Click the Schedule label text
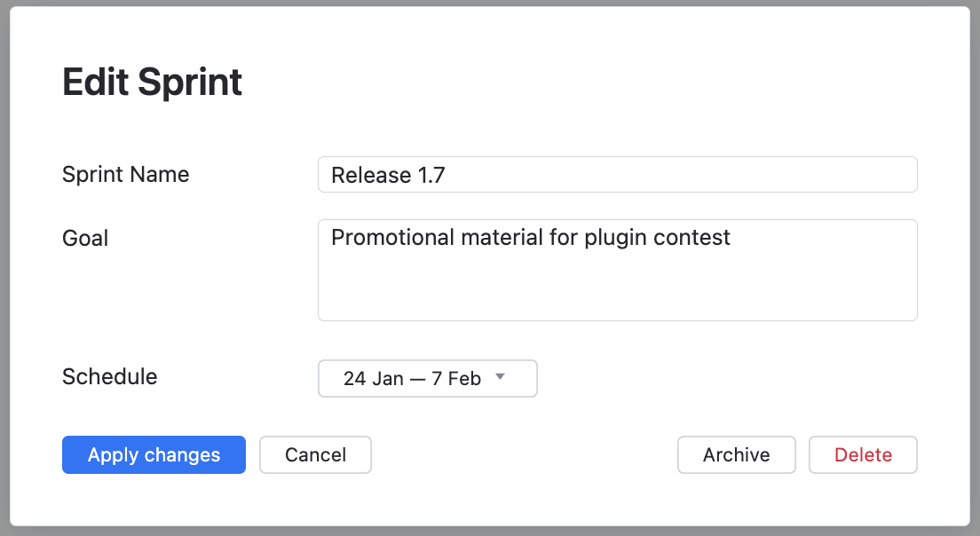The image size is (980, 536). (x=109, y=376)
